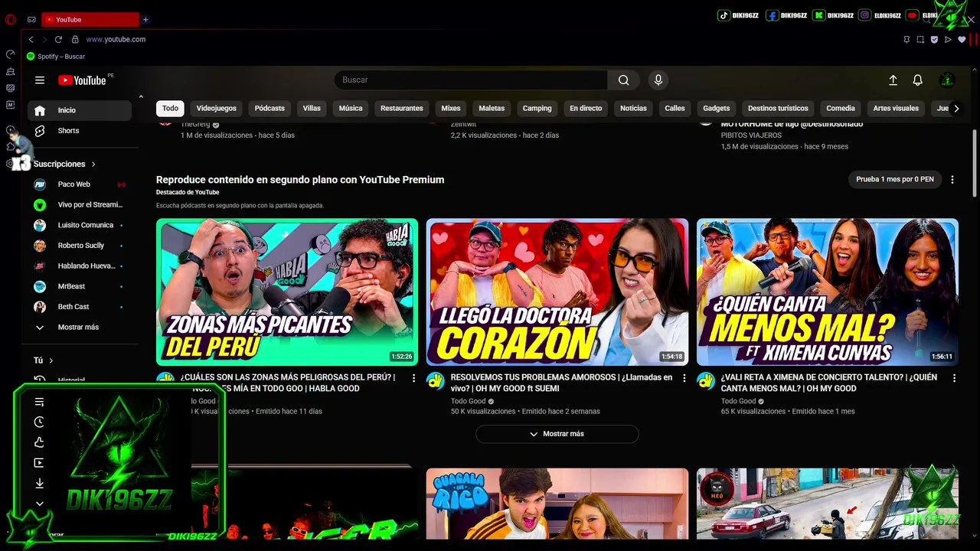This screenshot has width=980, height=551.
Task: Switch to the YouTube browser tab
Action: click(x=90, y=19)
